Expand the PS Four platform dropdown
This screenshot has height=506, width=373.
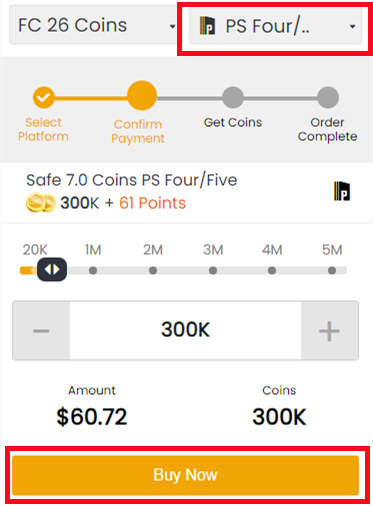[275, 26]
